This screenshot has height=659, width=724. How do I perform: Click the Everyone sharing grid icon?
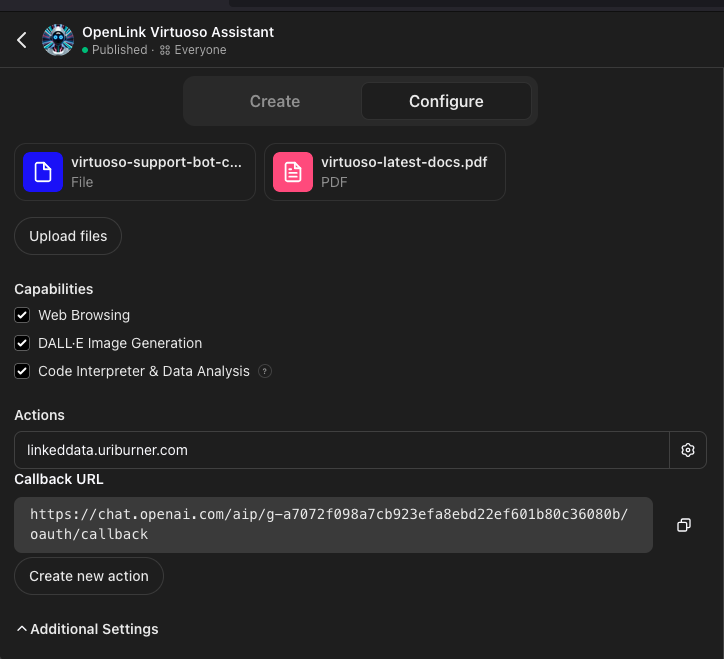[165, 50]
